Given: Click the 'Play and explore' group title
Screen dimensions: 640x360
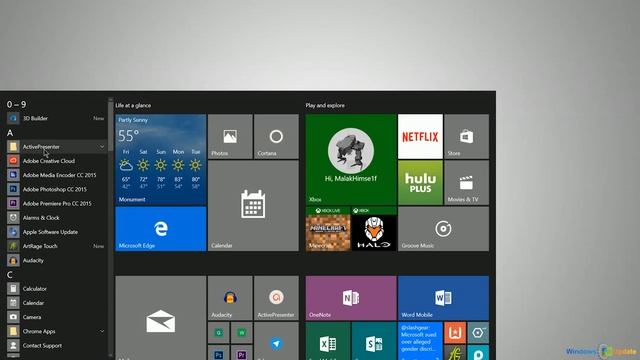Looking at the screenshot, I should pos(325,105).
